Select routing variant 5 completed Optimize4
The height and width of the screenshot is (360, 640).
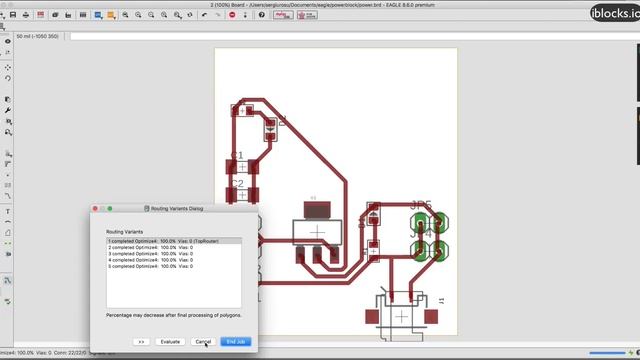click(x=174, y=266)
